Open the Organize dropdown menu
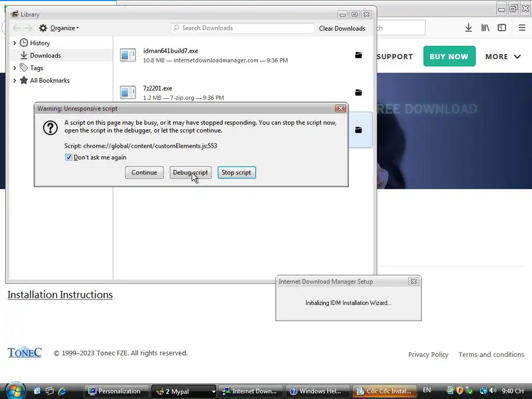Viewport: 532px width, 399px height. (x=64, y=28)
